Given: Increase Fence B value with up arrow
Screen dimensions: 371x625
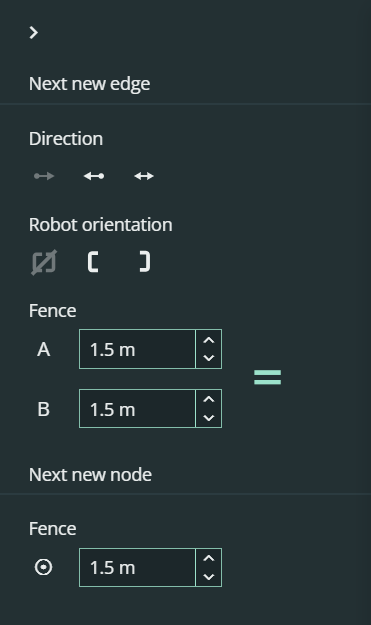Looking at the screenshot, I should pyautogui.click(x=209, y=399).
